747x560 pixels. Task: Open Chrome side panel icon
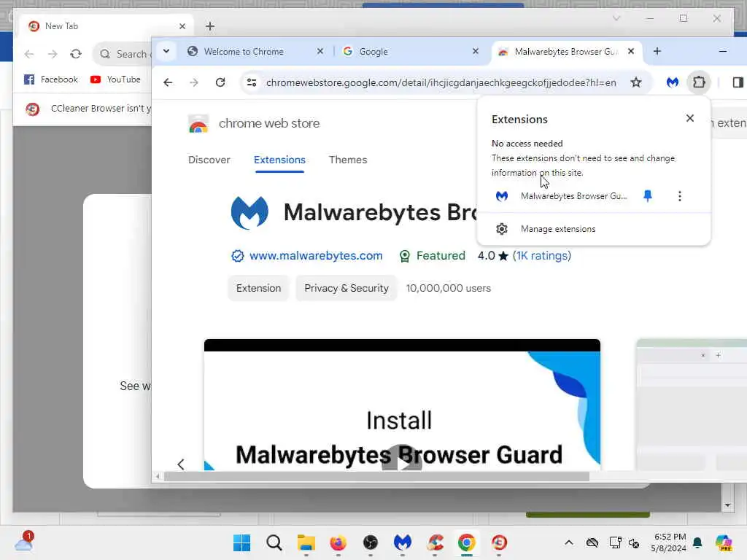(738, 82)
